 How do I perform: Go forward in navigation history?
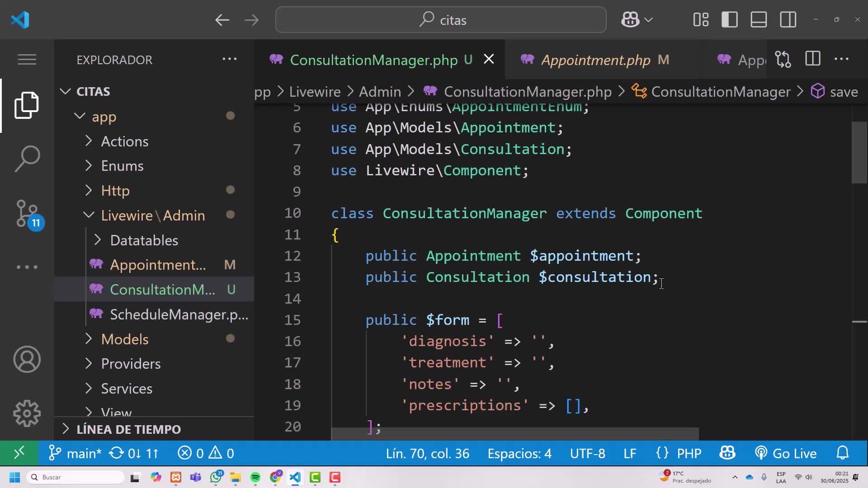pyautogui.click(x=251, y=20)
